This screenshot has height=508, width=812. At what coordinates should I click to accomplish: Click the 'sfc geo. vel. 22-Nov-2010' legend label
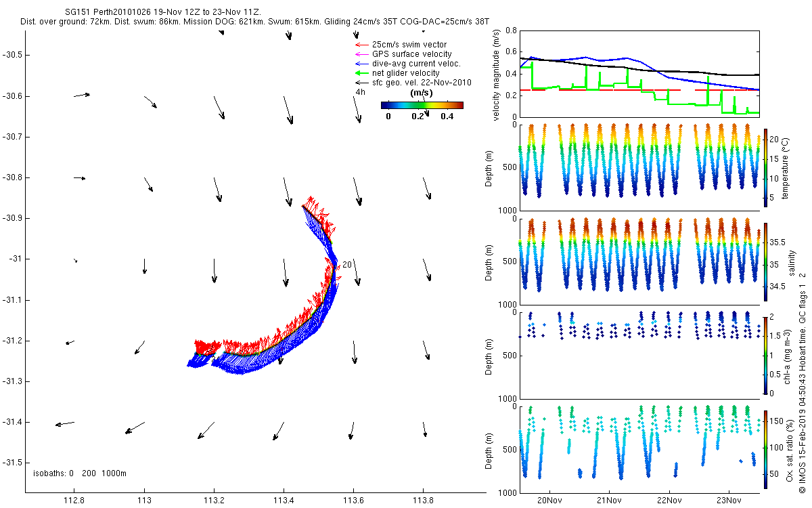pos(422,83)
